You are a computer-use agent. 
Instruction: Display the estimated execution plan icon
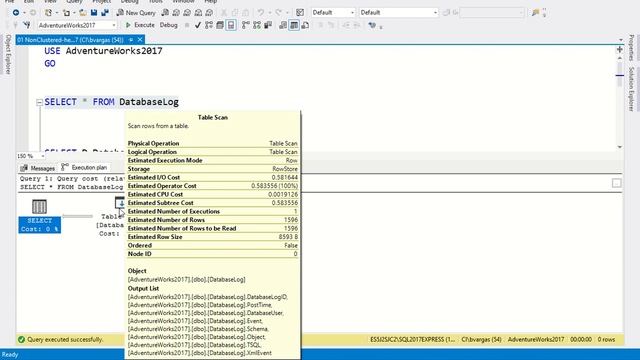tap(209, 25)
